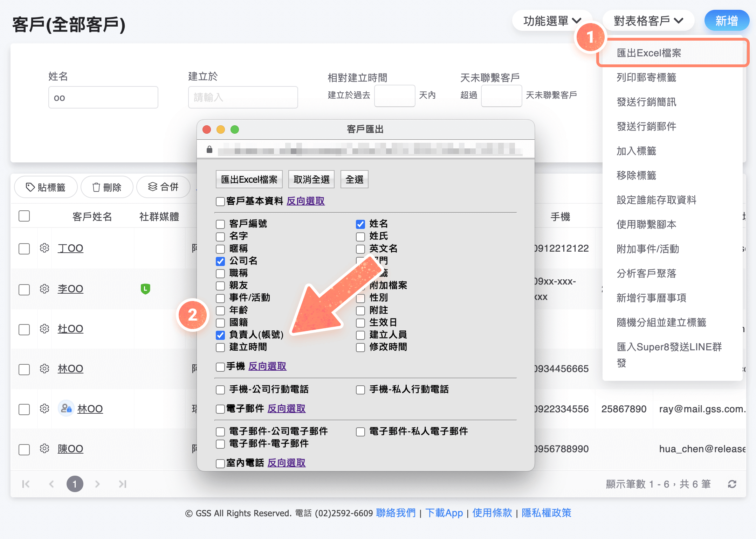Open the 對表格客戶 dropdown
The image size is (756, 539).
(x=648, y=21)
